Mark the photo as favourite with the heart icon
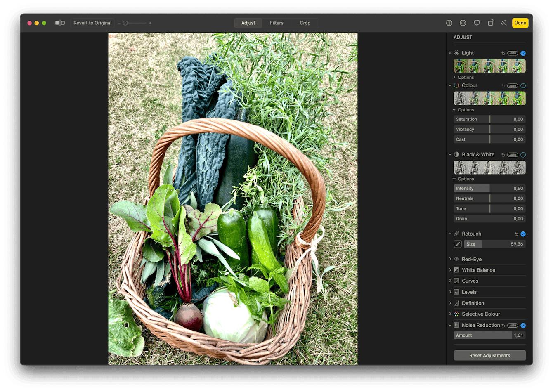Viewport: 553px width, 392px height. point(477,23)
